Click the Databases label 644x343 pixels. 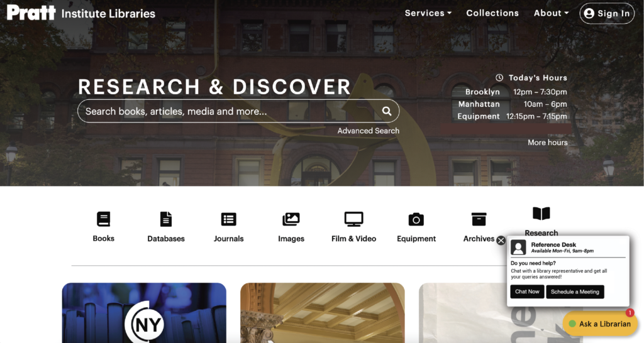click(166, 238)
